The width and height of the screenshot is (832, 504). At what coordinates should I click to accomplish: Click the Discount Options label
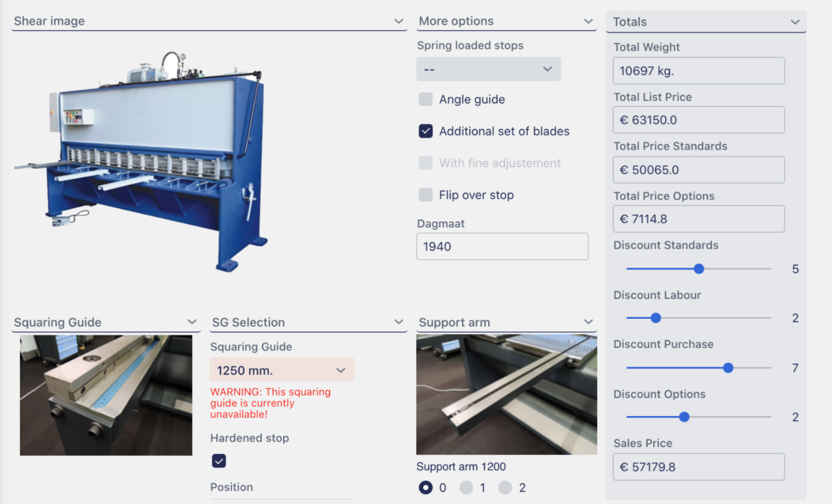click(659, 394)
